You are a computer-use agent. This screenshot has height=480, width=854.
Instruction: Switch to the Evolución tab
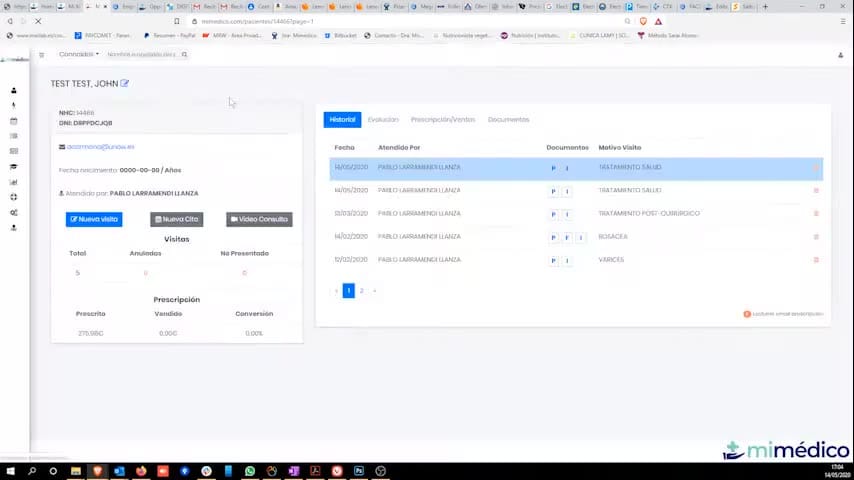coord(383,119)
